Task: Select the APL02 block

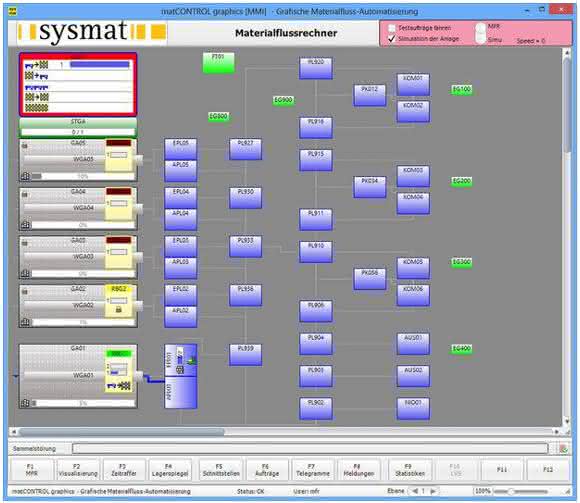Action: pos(181,317)
